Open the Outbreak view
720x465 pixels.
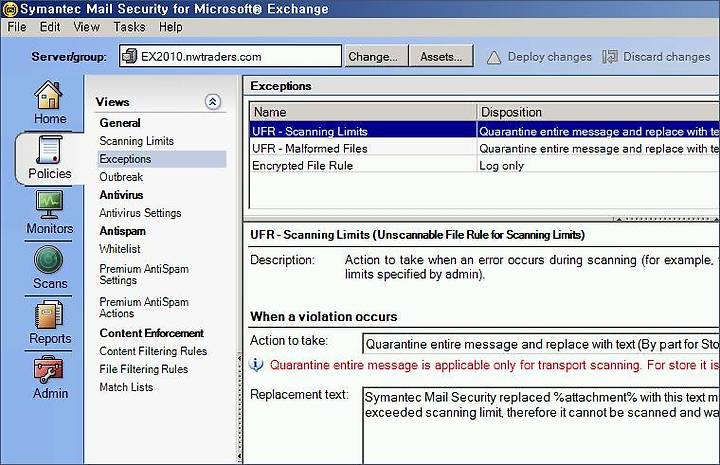click(x=121, y=177)
